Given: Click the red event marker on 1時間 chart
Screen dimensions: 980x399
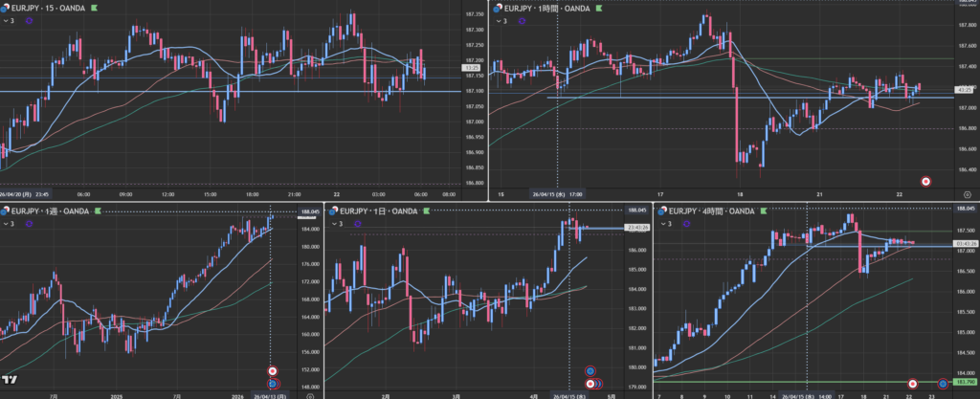Looking at the screenshot, I should [x=925, y=181].
